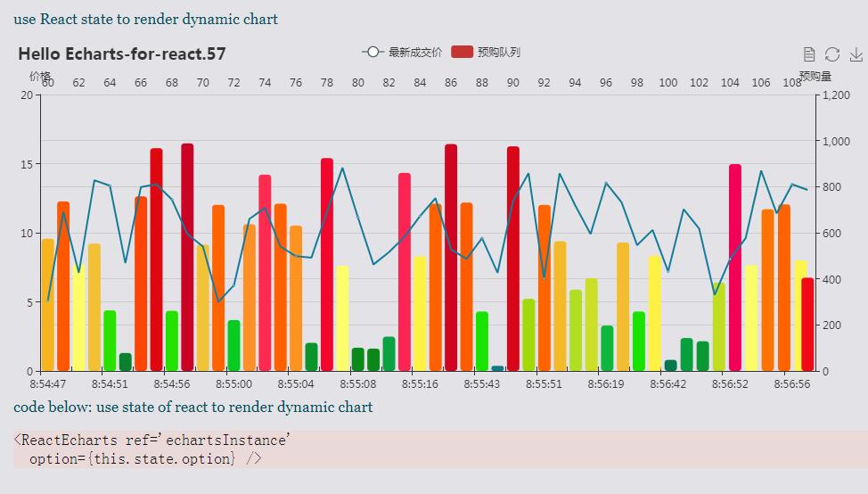
Task: Click the tall dark red bar under 86
Action: [x=451, y=258]
